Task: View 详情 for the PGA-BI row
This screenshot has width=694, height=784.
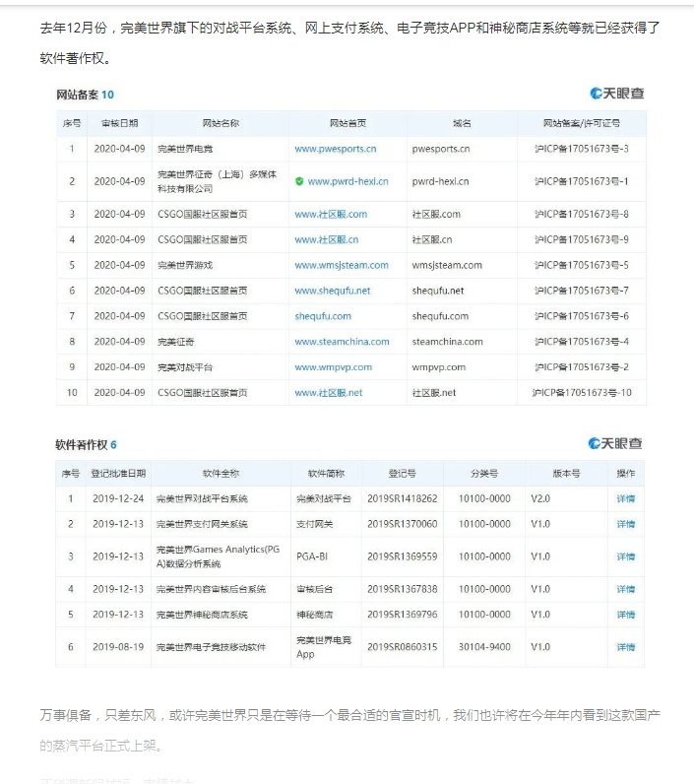Action: click(x=625, y=557)
